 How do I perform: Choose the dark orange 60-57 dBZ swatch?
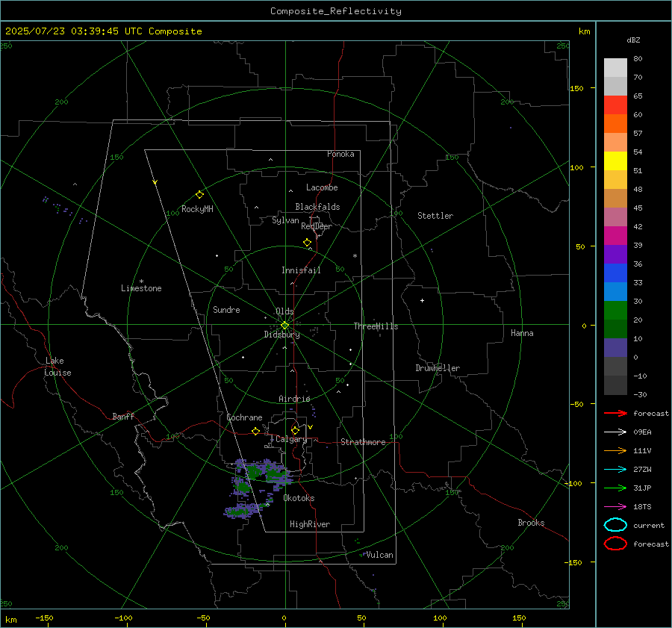(615, 123)
